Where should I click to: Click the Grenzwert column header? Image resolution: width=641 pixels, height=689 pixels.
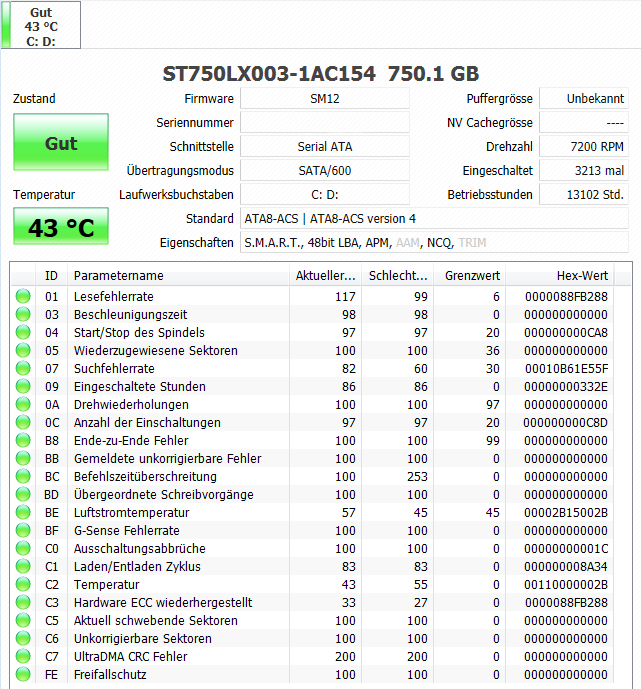click(x=470, y=276)
